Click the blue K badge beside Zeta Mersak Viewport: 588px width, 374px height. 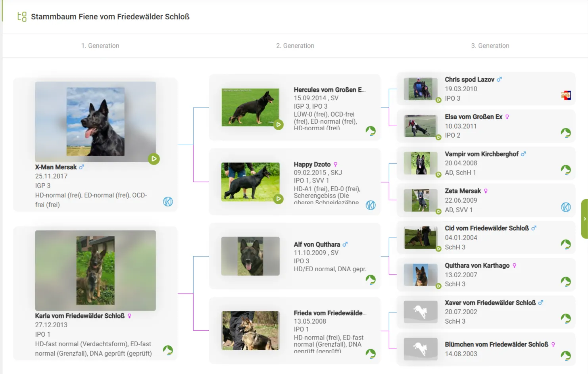tap(566, 207)
